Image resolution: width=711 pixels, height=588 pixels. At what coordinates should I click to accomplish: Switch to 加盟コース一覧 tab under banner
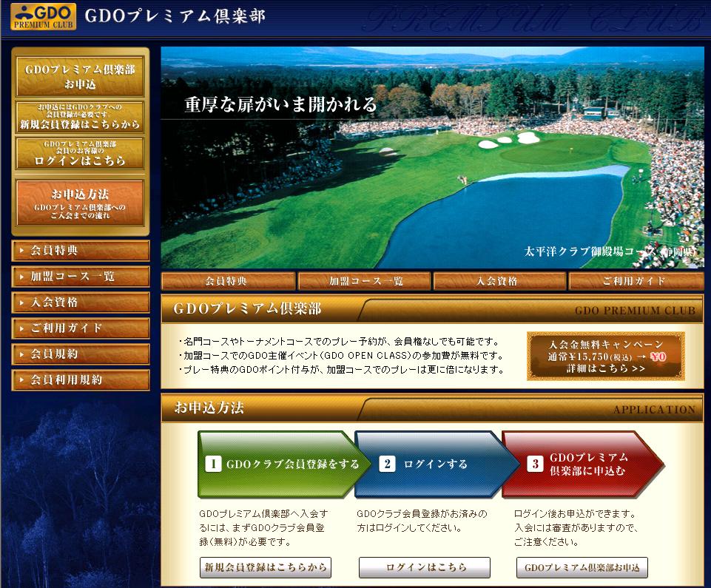tap(365, 281)
